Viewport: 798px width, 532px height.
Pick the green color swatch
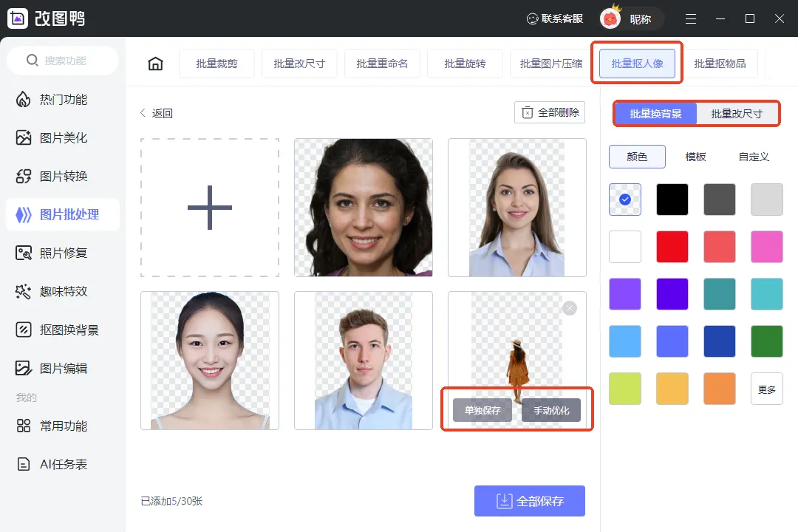tap(767, 341)
